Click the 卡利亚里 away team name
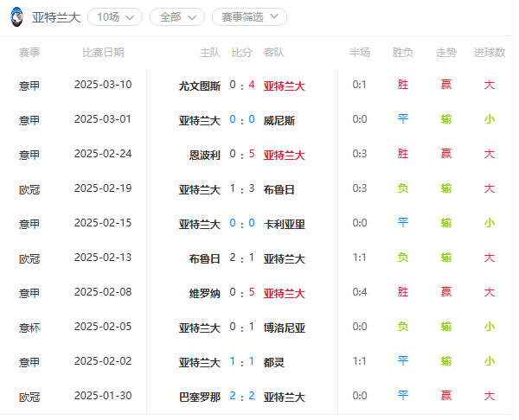 [x=284, y=224]
